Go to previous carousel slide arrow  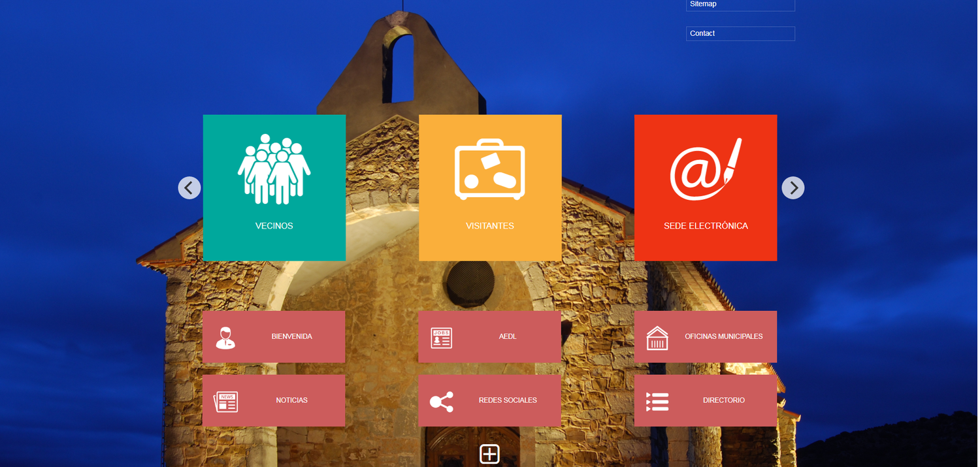[189, 188]
